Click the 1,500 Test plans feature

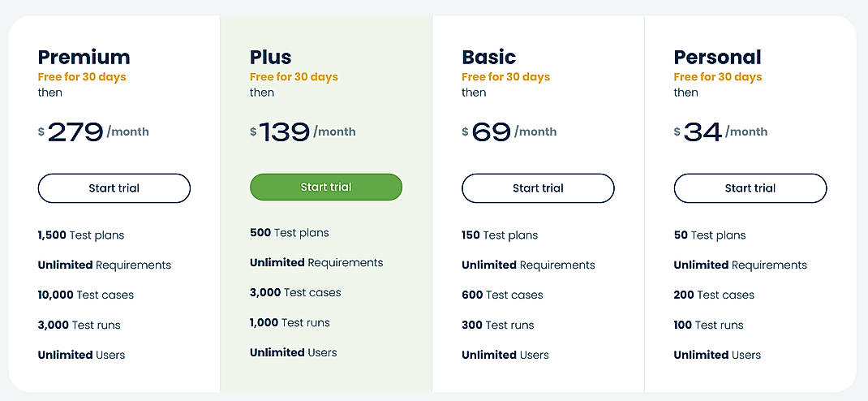[x=81, y=235]
